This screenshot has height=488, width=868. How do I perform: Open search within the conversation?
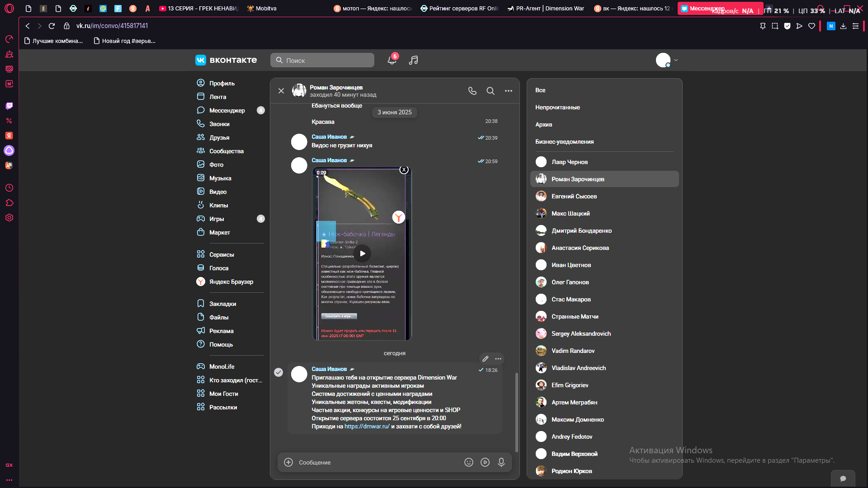pyautogui.click(x=491, y=91)
